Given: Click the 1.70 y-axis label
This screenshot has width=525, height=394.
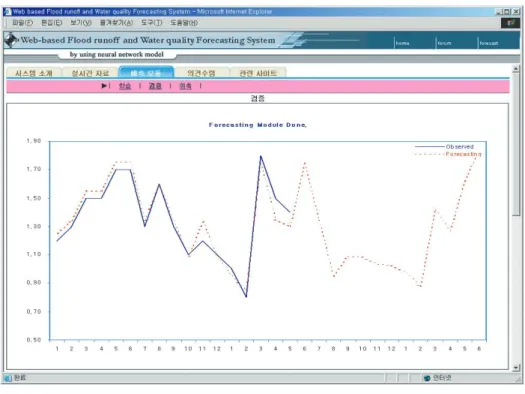Looking at the screenshot, I should [34, 169].
